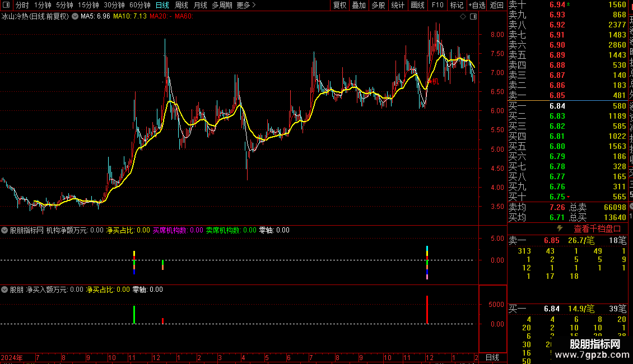Click the 日线 label on the time axis
633x364 pixels.
[492, 357]
